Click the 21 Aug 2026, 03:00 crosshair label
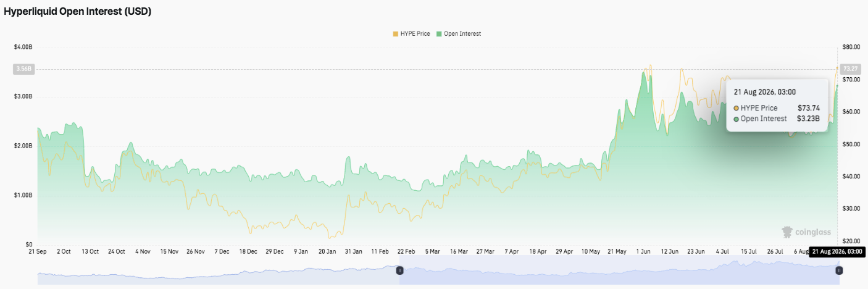 tap(837, 252)
